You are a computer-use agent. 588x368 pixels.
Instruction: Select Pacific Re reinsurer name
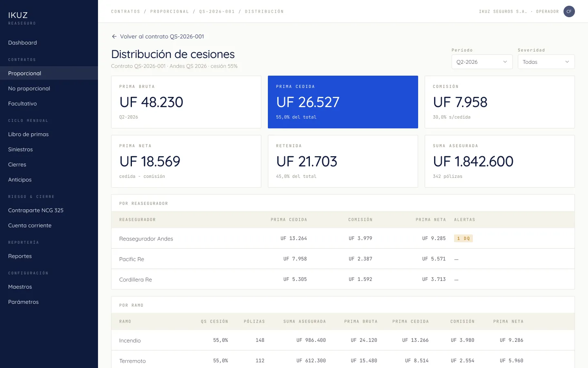[131, 259]
